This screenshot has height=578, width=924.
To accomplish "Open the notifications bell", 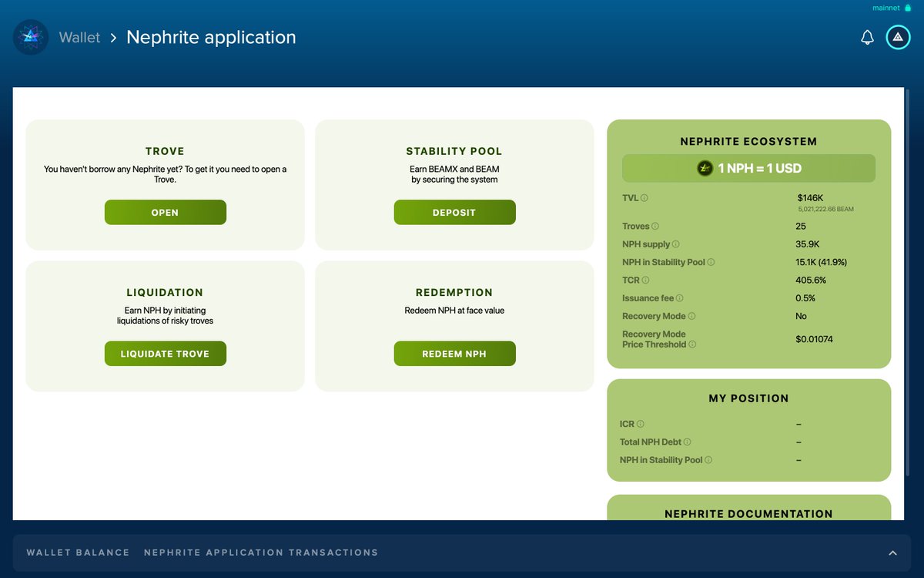I will (867, 37).
